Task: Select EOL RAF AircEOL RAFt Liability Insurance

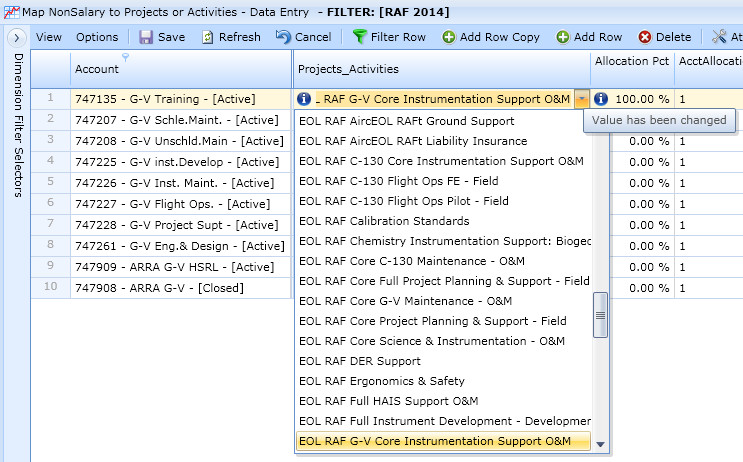Action: click(444, 141)
